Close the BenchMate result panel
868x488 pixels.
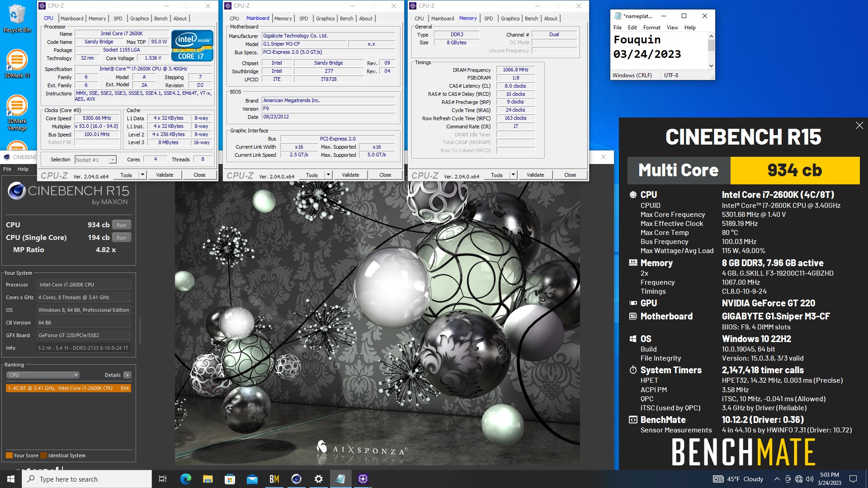click(859, 126)
